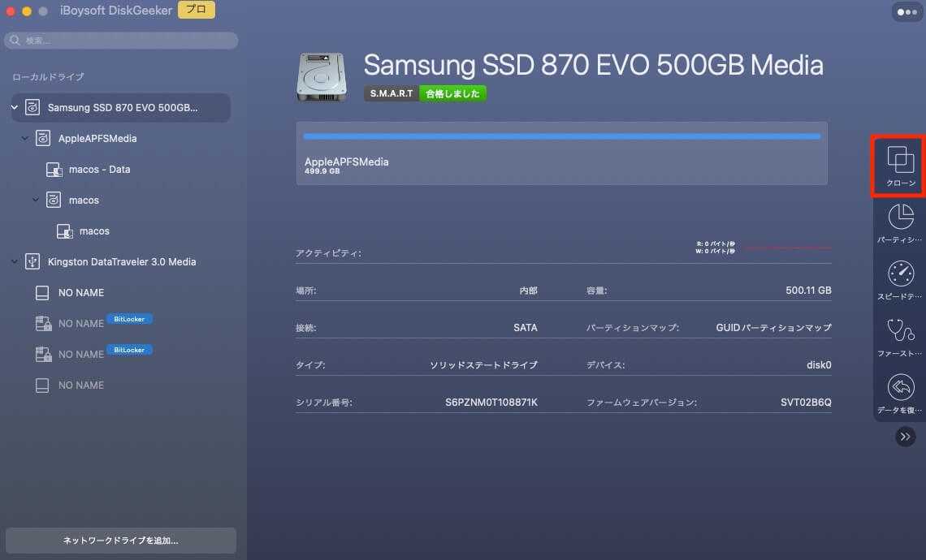The image size is (926, 560).
Task: Select Samsung SSD 870 EVO 500GB in sidebar
Action: pos(120,107)
